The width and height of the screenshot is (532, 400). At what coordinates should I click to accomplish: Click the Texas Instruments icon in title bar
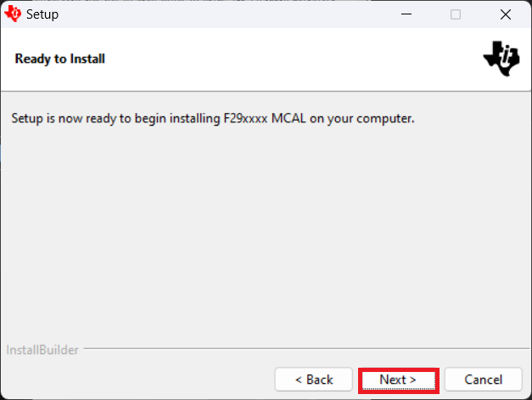coord(13,14)
